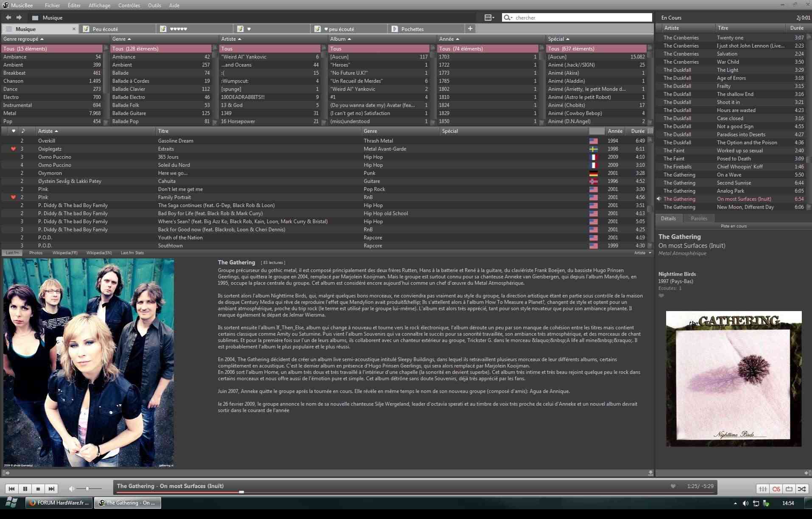
Task: Sort the Genre regroupé filter column header
Action: (55, 39)
